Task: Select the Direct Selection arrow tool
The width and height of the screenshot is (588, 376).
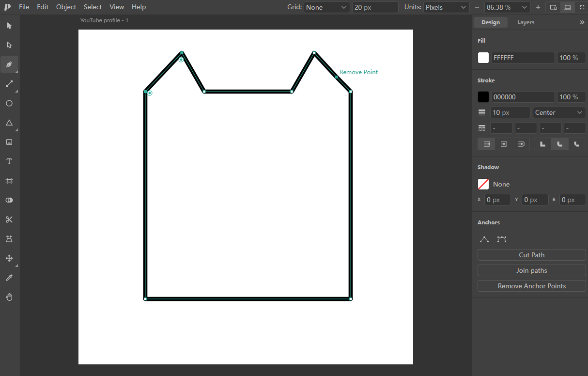Action: point(9,45)
